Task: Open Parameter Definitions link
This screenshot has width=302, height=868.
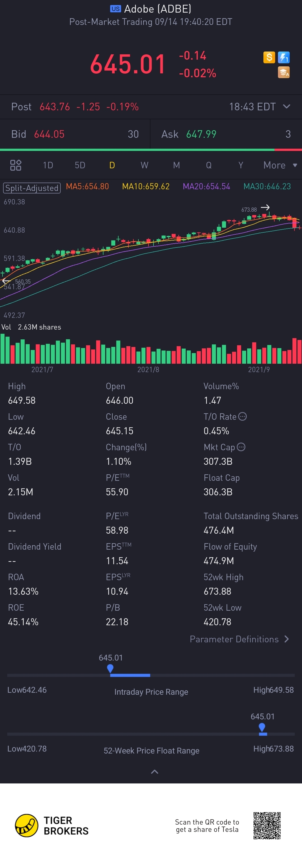Action: pos(239,639)
